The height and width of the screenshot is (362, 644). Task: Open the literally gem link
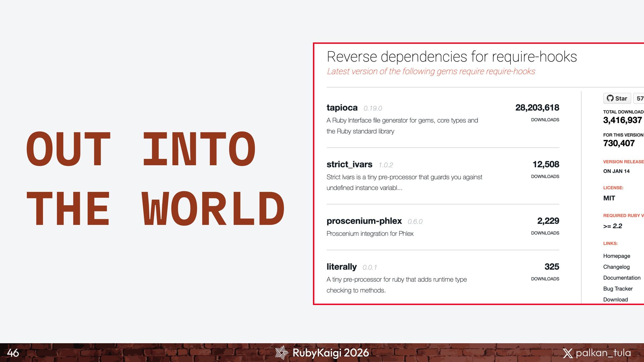pyautogui.click(x=341, y=267)
